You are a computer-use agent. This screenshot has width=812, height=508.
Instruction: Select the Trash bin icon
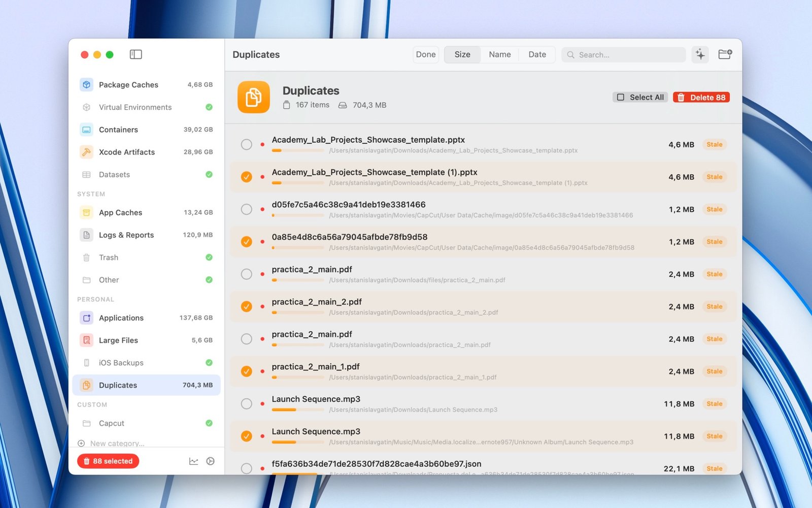(x=87, y=258)
